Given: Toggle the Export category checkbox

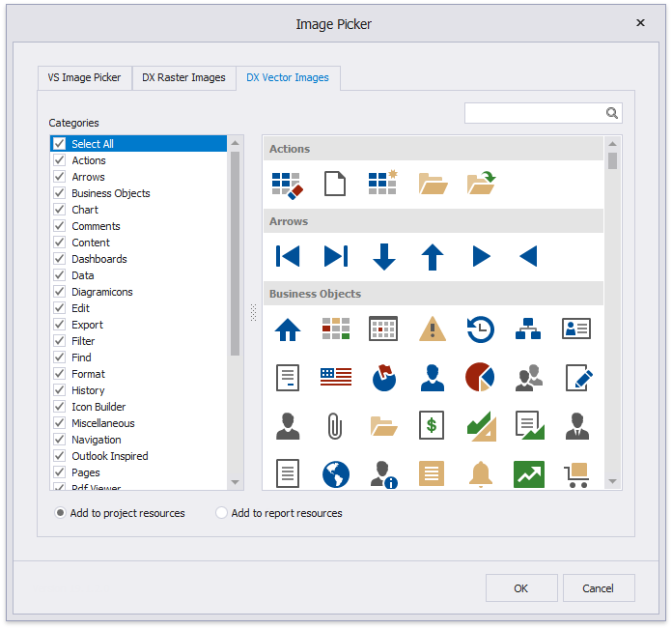Looking at the screenshot, I should 60,324.
